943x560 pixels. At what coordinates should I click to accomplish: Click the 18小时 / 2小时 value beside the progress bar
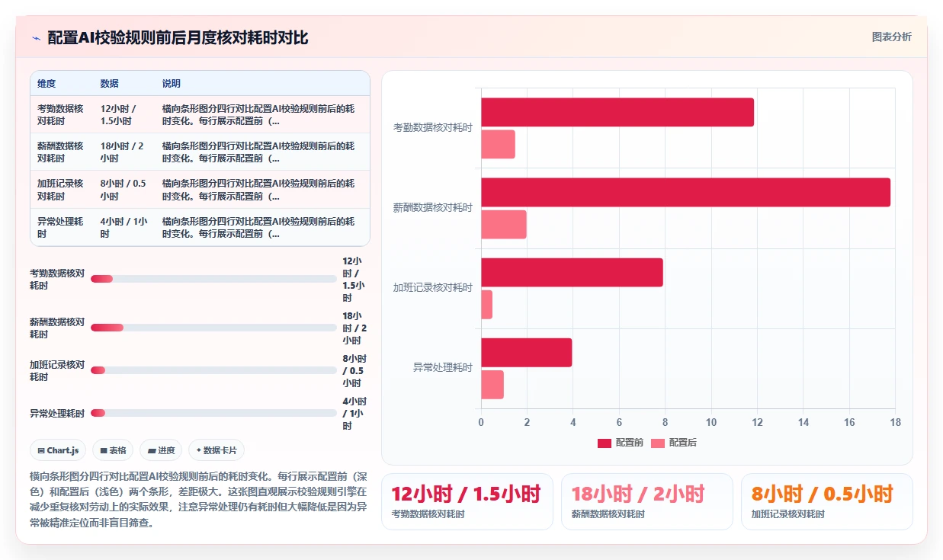click(354, 328)
